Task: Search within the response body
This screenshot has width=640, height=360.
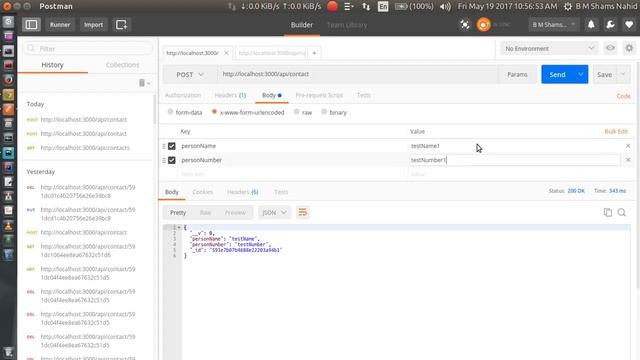Action: tap(622, 212)
